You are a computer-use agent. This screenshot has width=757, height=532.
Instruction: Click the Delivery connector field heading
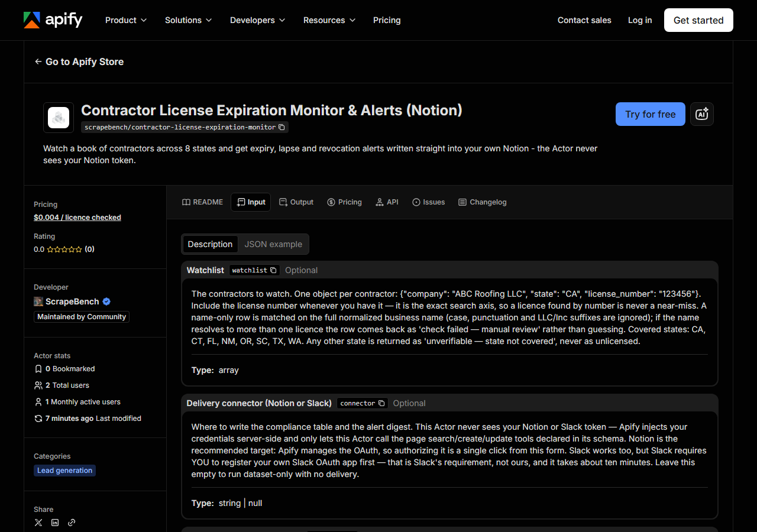coord(259,403)
